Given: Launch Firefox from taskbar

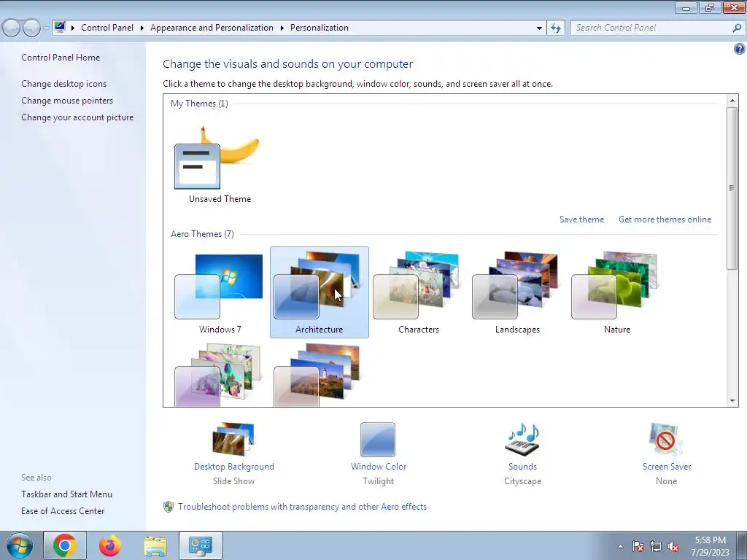Looking at the screenshot, I should click(110, 545).
